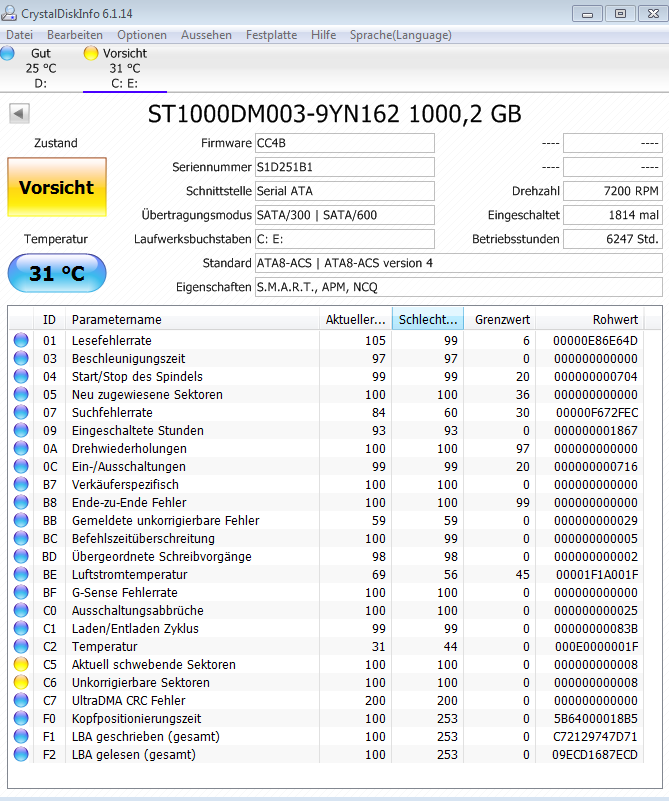
Task: Click the 31 °C temperature indicator
Action: tap(57, 273)
